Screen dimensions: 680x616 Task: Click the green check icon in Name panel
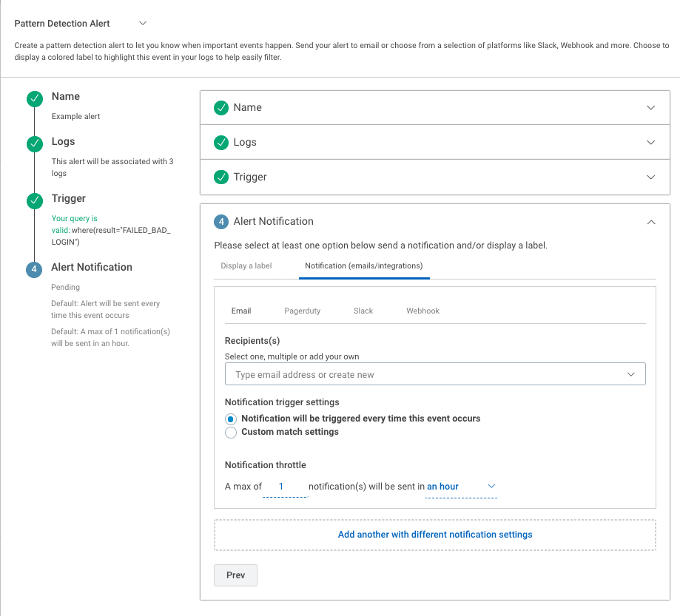(221, 108)
